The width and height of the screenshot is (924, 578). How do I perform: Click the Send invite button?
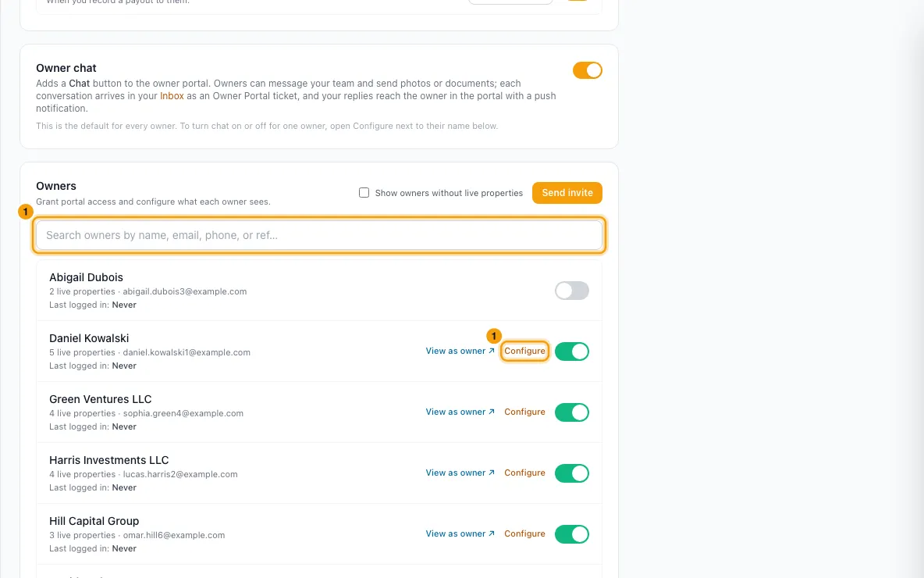(x=567, y=193)
